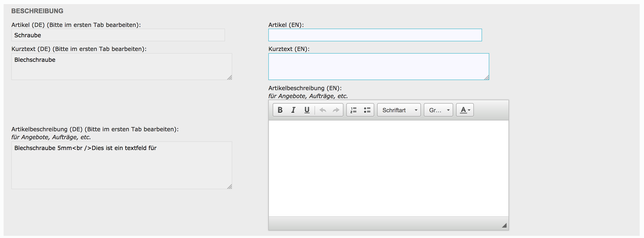Focus the Artikel (EN) input field
Viewport: 644px width, 238px height.
[375, 35]
